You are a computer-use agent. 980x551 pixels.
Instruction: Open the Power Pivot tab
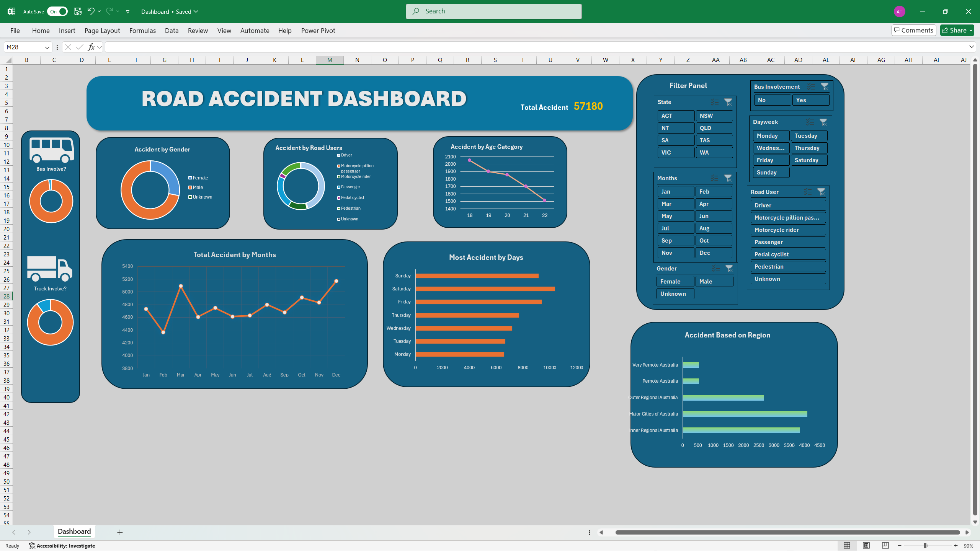[x=318, y=31]
